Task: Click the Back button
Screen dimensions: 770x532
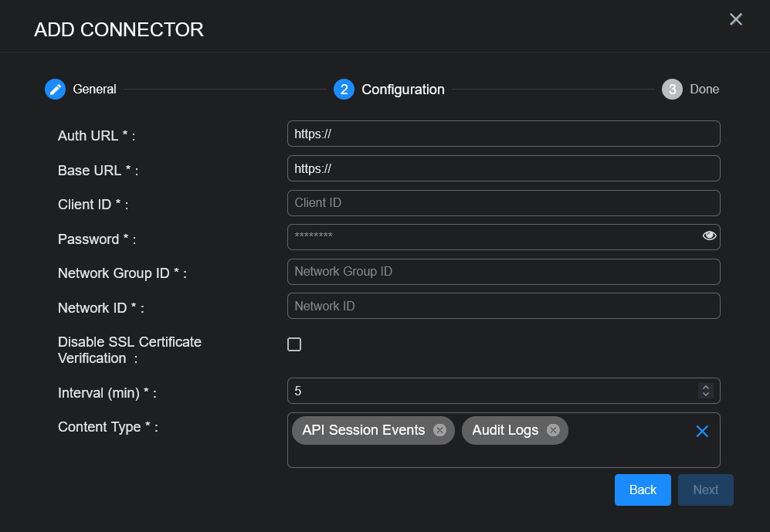Action: (x=643, y=490)
